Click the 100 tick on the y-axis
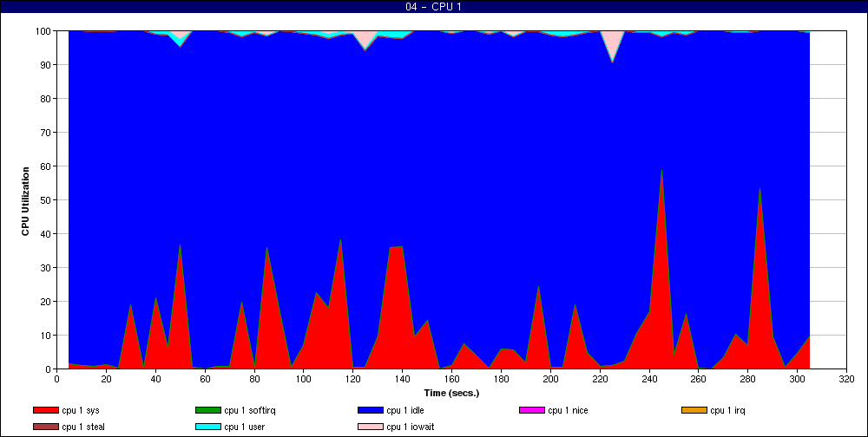This screenshot has width=868, height=437. point(44,31)
